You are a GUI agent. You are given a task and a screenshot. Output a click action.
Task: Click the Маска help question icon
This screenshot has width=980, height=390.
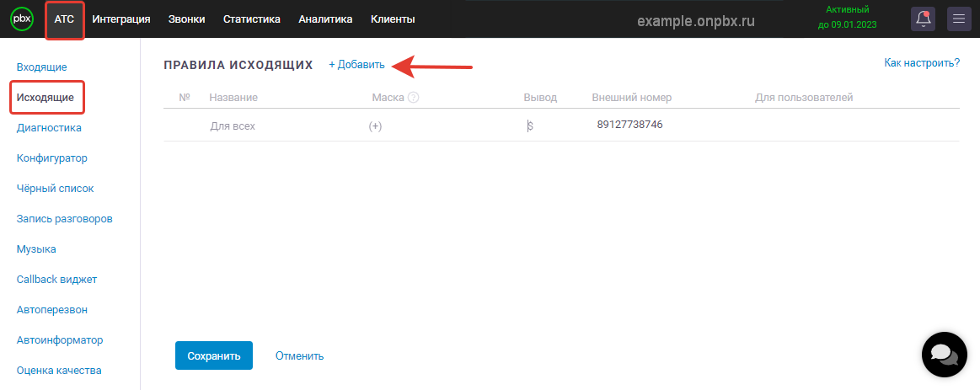pos(413,98)
